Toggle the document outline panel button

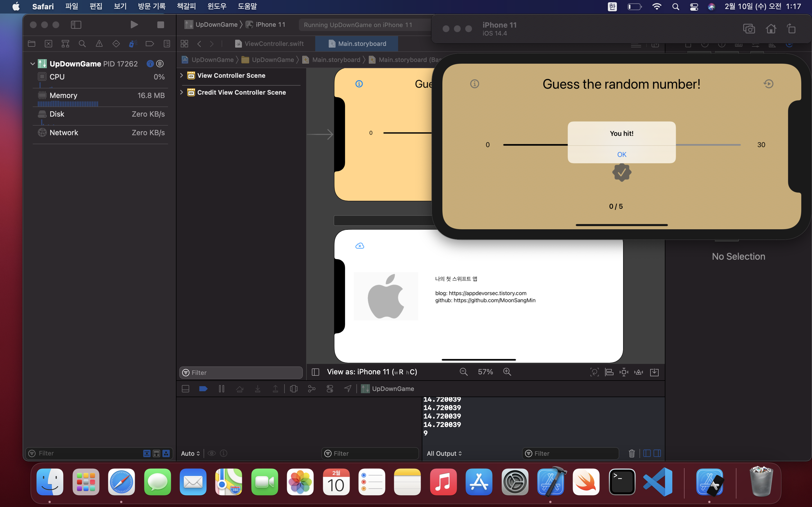point(315,372)
